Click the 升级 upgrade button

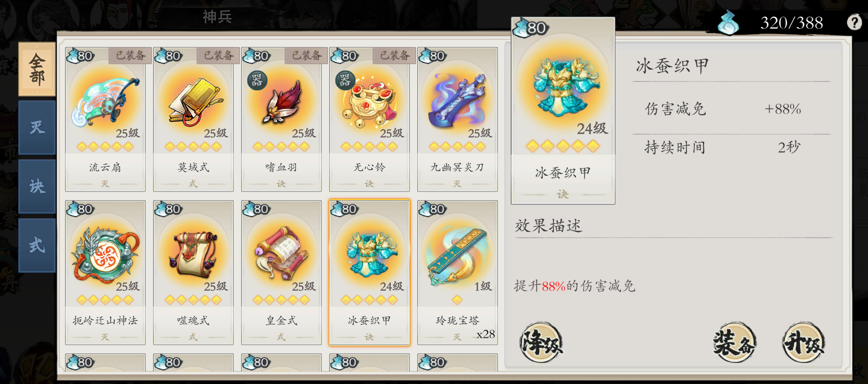point(804,343)
